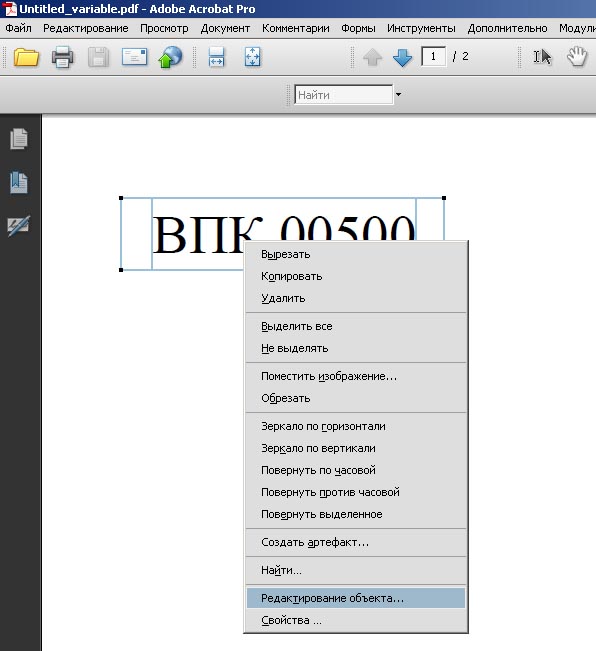Open the Signatures panel in sidebar
This screenshot has height=651, width=596.
tap(19, 226)
